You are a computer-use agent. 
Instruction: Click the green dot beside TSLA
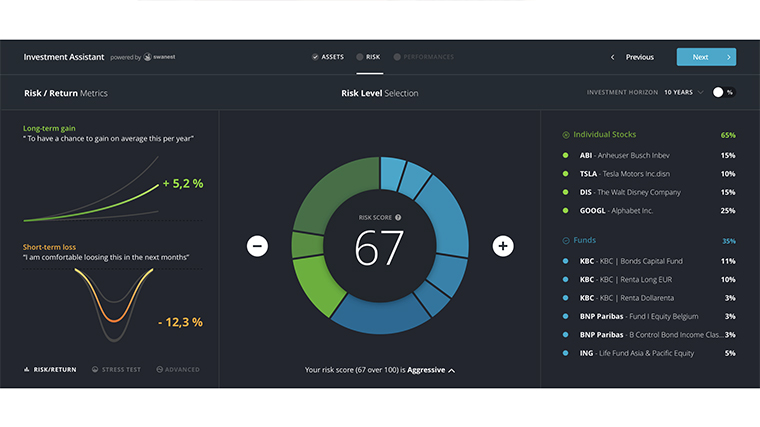click(565, 174)
